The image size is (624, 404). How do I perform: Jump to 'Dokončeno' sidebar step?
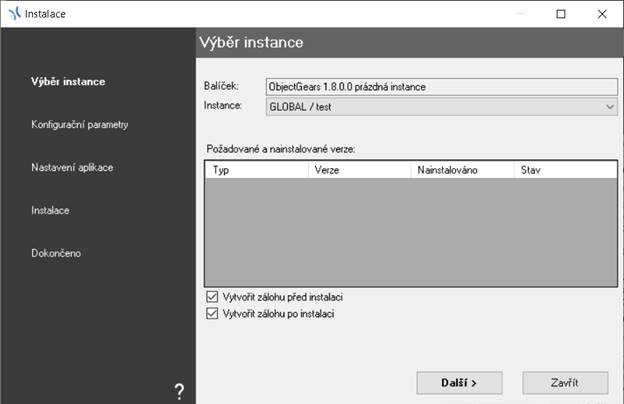click(x=56, y=253)
